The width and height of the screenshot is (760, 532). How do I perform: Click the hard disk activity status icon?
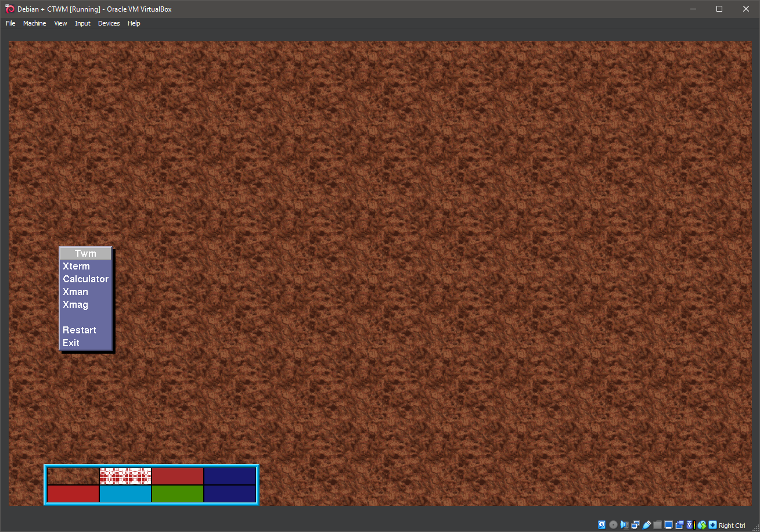(x=601, y=525)
